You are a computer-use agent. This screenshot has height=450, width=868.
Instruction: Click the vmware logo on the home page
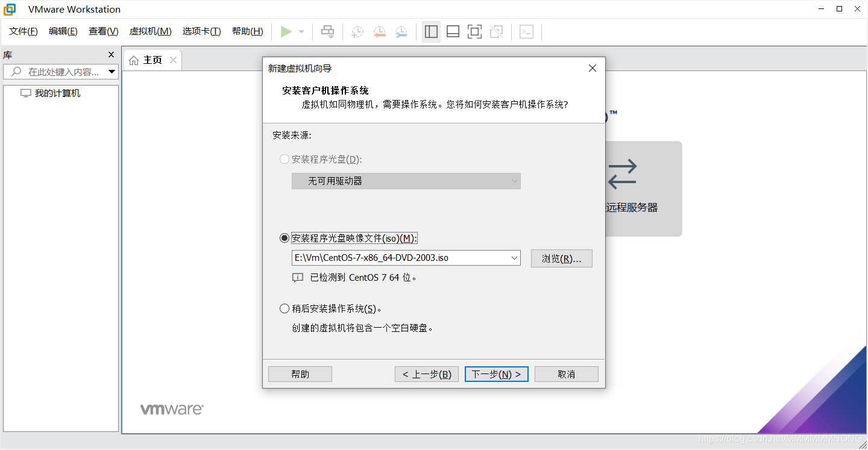[x=172, y=409]
